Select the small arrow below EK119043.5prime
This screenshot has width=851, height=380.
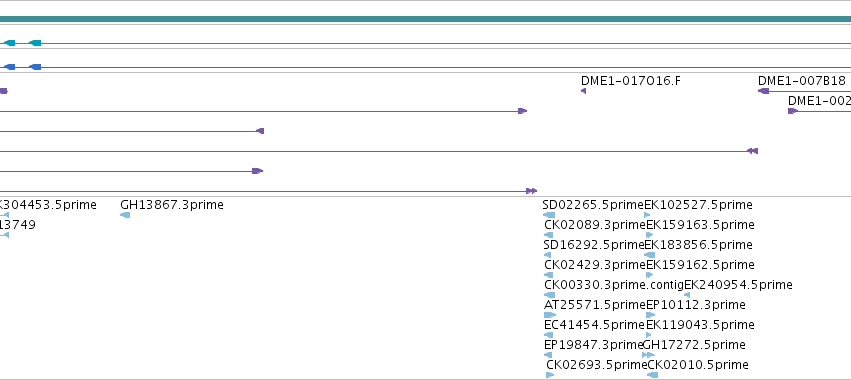650,335
